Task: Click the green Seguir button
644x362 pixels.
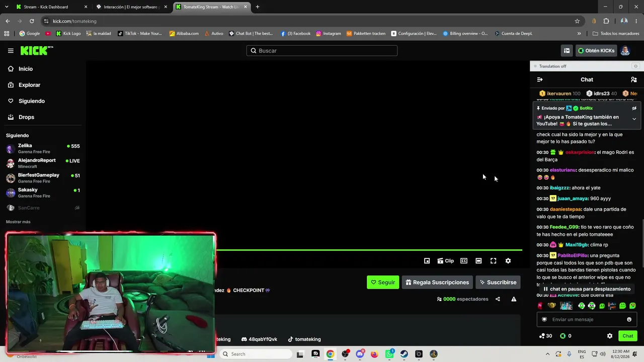Action: pos(383,283)
